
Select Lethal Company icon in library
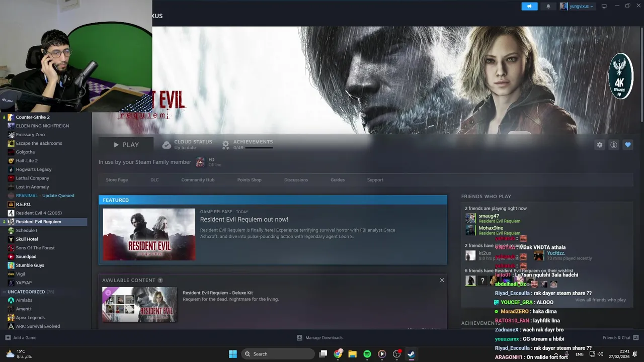tap(11, 178)
